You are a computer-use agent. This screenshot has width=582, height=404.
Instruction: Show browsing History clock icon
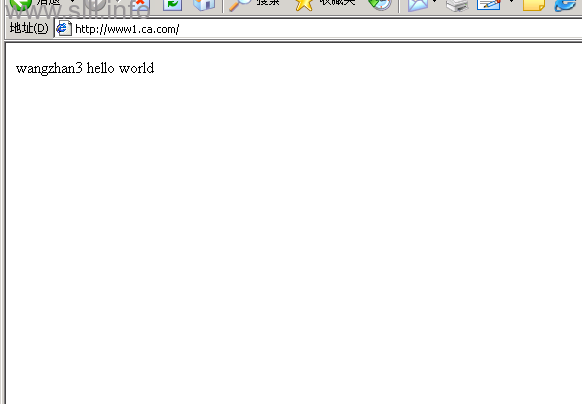click(x=380, y=4)
